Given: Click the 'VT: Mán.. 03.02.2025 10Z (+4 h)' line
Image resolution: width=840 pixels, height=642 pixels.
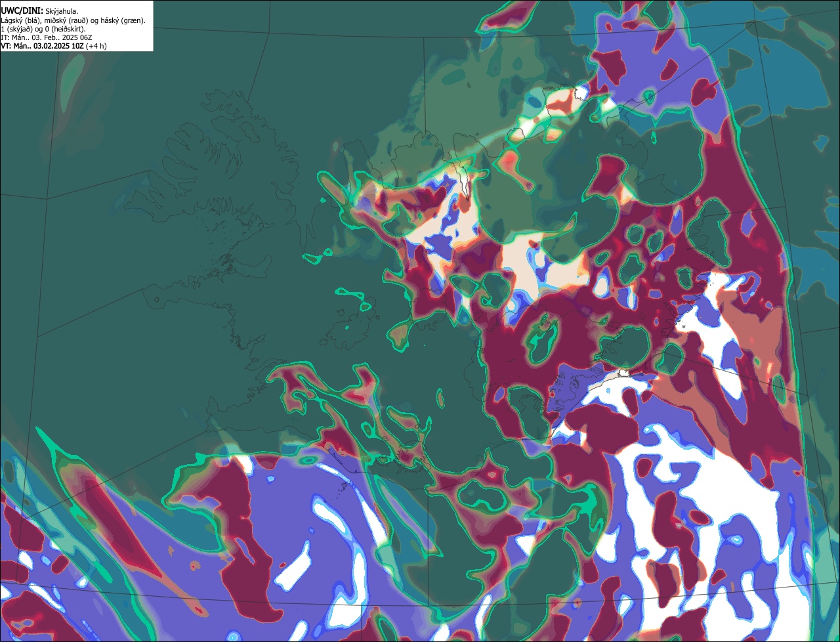Looking at the screenshot, I should (x=54, y=46).
